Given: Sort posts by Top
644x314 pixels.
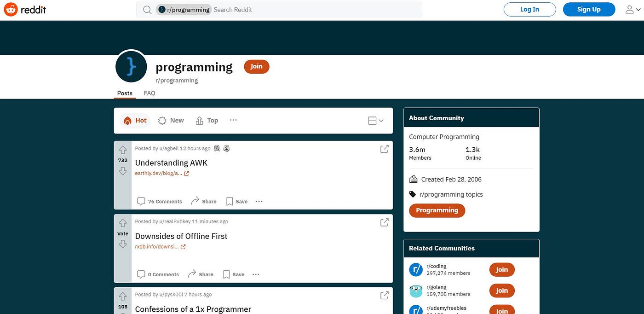Looking at the screenshot, I should (x=207, y=121).
